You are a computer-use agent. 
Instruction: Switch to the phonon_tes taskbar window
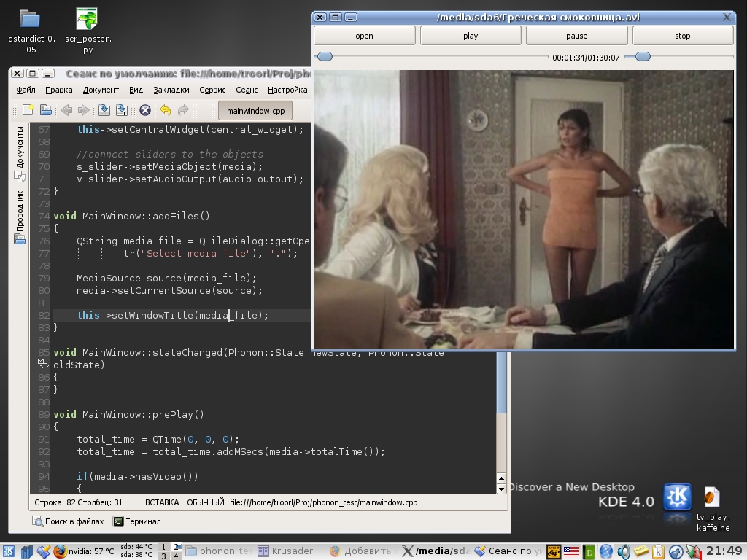tap(219, 551)
